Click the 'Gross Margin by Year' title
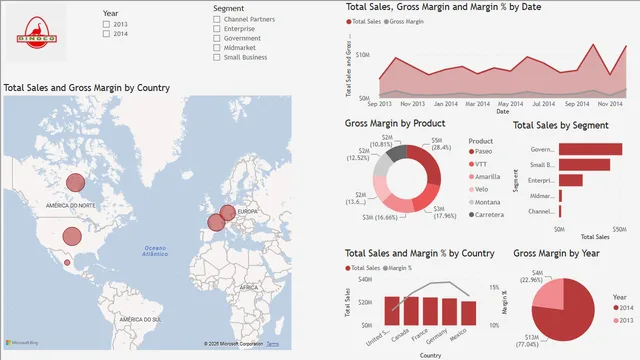Viewport: 640px width, 360px height. [556, 253]
